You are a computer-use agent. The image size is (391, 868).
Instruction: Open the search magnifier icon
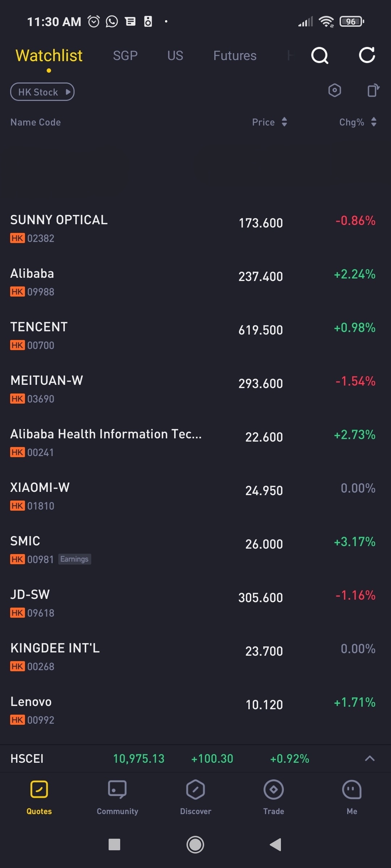point(320,56)
